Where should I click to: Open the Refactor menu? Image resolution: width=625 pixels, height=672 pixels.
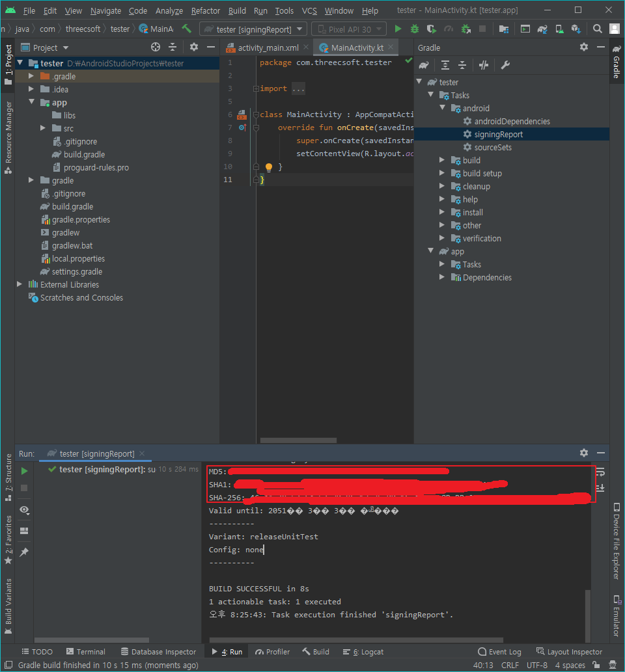point(206,10)
